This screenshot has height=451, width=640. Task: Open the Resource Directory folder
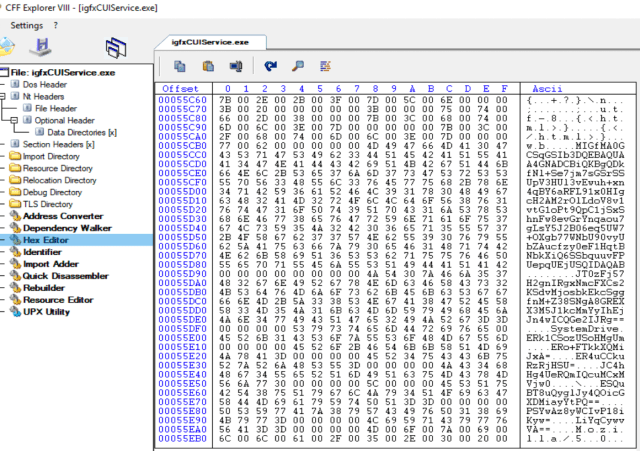(x=58, y=168)
